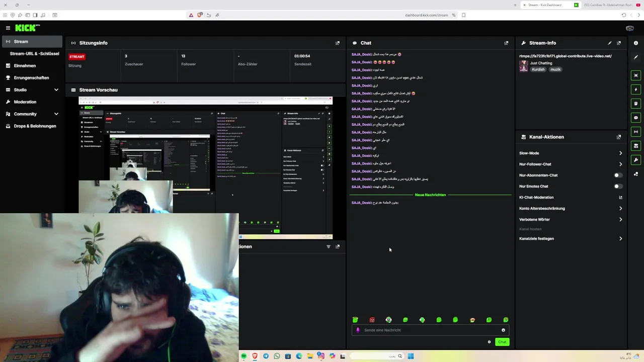Click the user avatar in the top right
This screenshot has width=644, height=362.
630,28
